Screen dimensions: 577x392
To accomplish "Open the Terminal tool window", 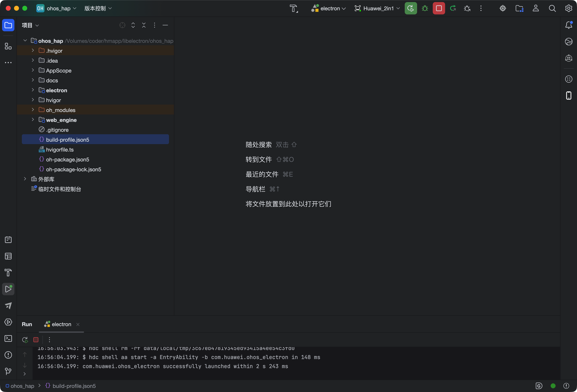I will click(8, 339).
